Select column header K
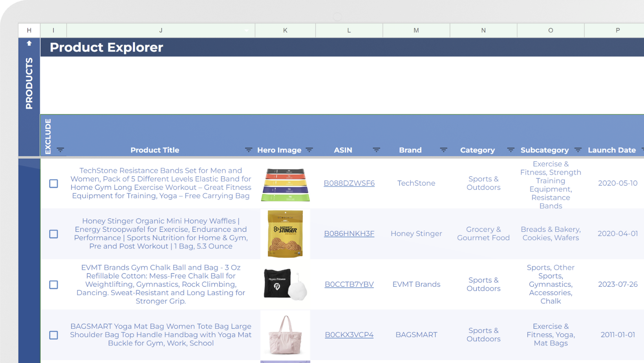Screen dimensions: 644x363 click(x=285, y=30)
